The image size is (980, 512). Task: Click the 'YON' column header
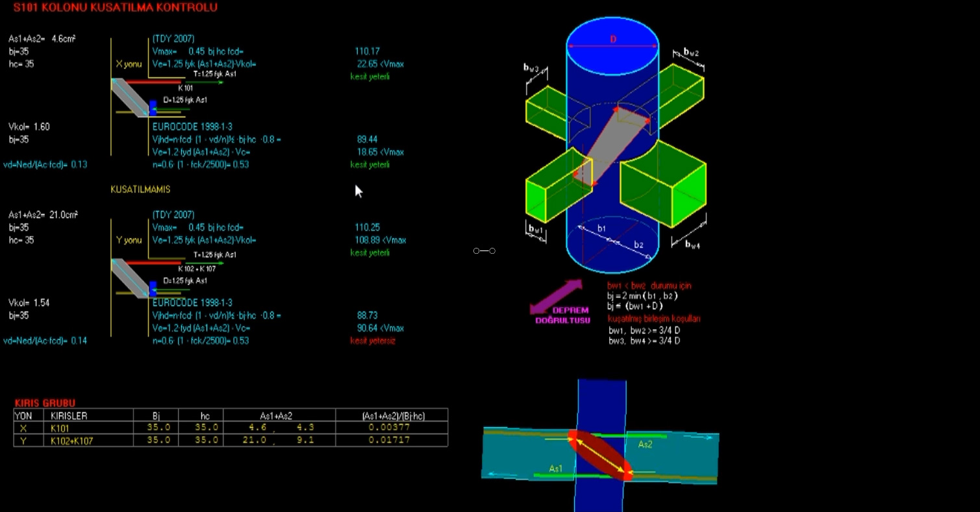coord(23,415)
